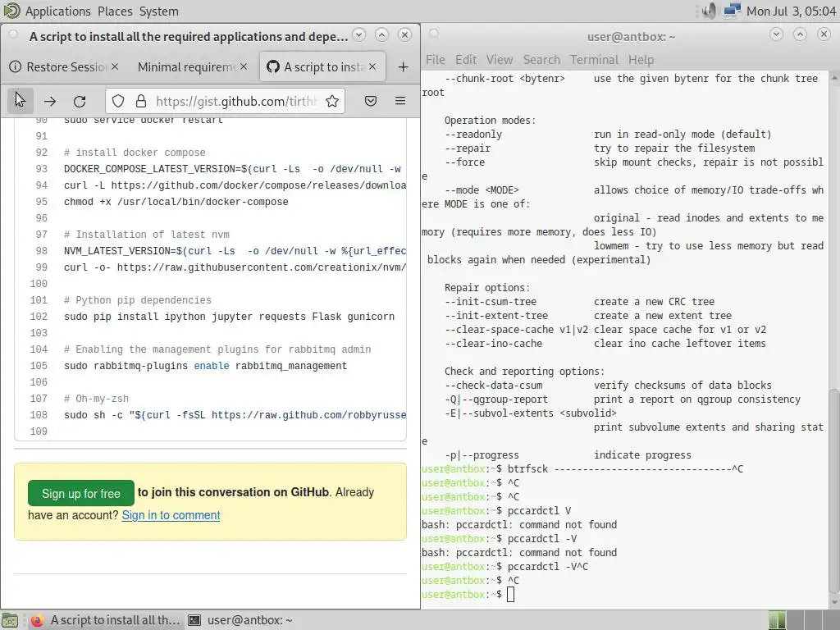The width and height of the screenshot is (840, 630).
Task: Open the Places menu
Action: (x=115, y=11)
